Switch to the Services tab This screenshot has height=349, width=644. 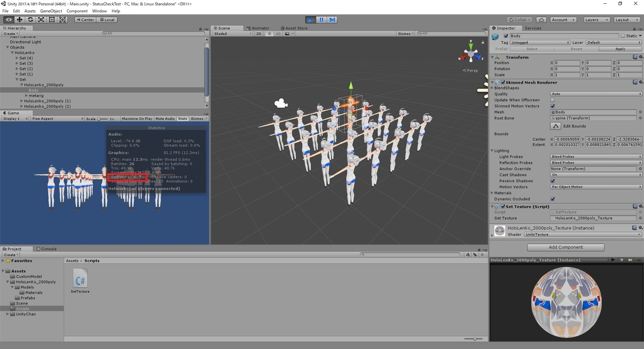(533, 28)
